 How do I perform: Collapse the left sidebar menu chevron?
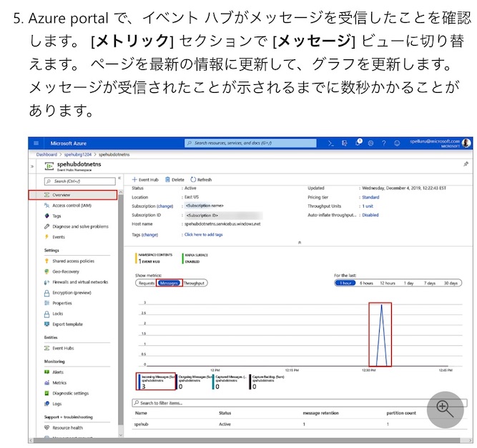[x=119, y=178]
